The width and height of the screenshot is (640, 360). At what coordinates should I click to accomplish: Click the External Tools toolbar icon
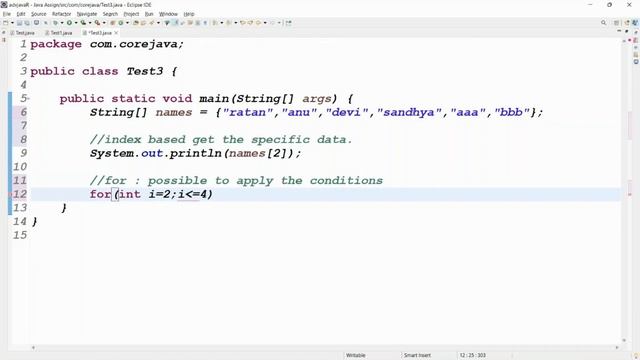tap(97, 23)
